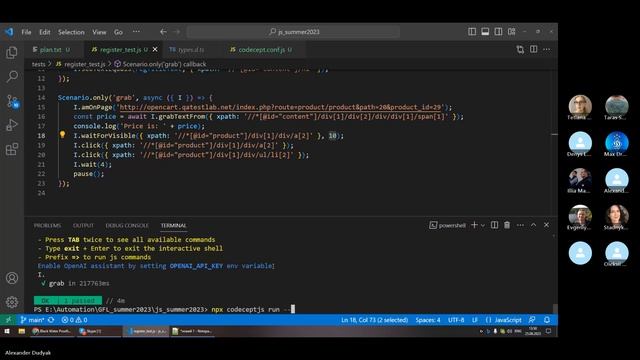
Task: Open the Customize Layout icon
Action: click(511, 31)
